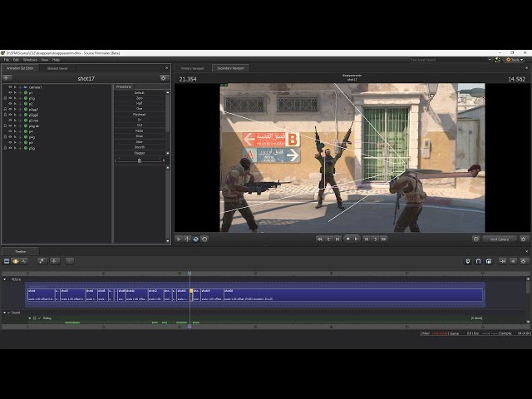The height and width of the screenshot is (399, 532).
Task: Adjust the procedural preset slider handle
Action: [x=139, y=160]
